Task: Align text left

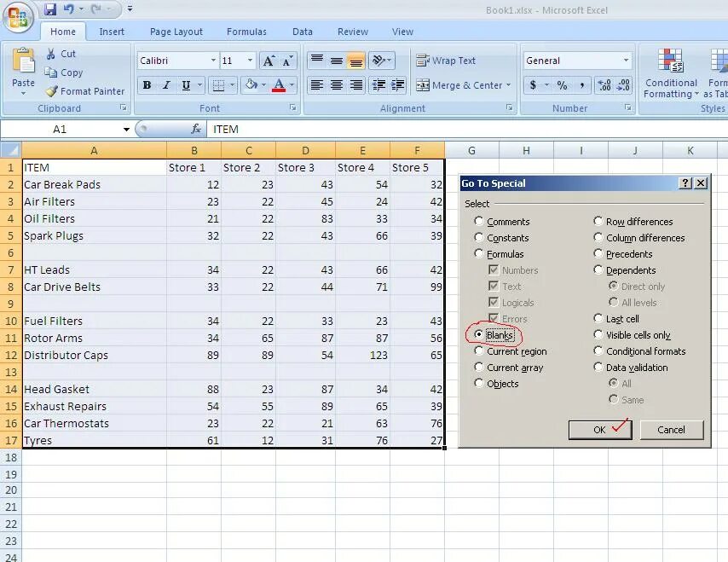Action: coord(317,85)
